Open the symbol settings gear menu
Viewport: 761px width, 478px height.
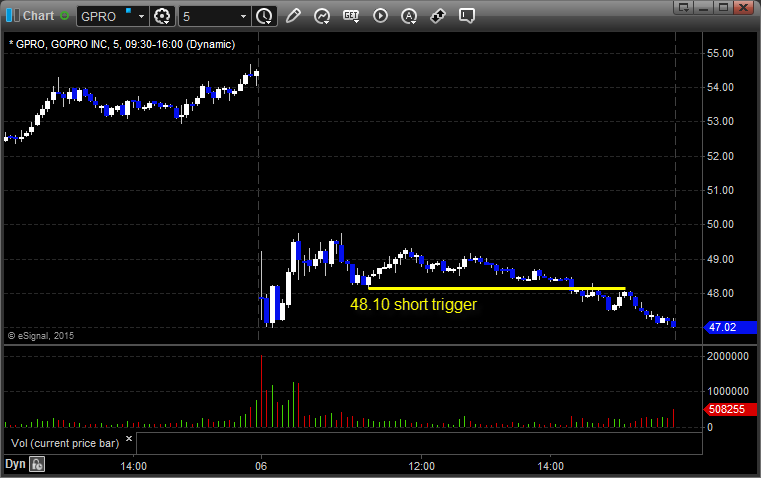pyautogui.click(x=162, y=16)
